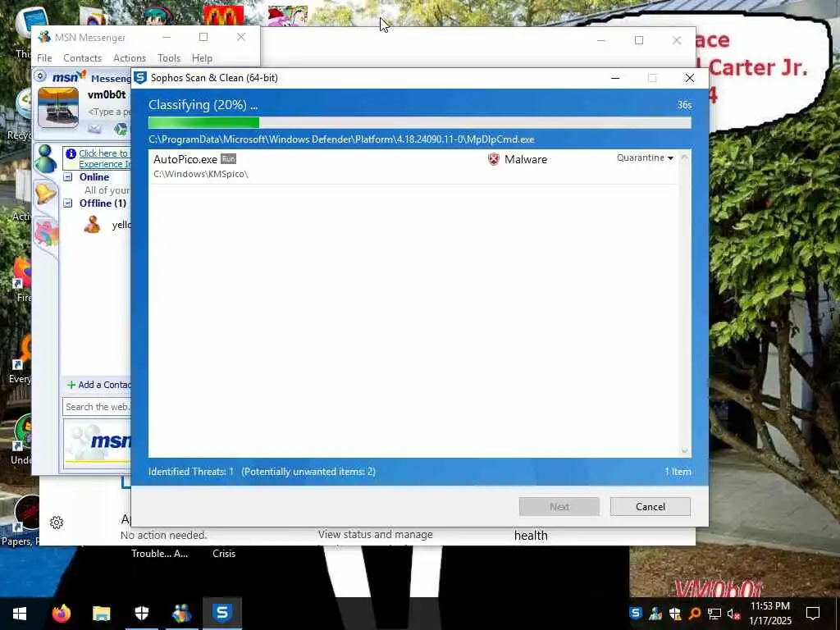The image size is (840, 630).
Task: Click the personal message field in MSN
Action: 109,112
